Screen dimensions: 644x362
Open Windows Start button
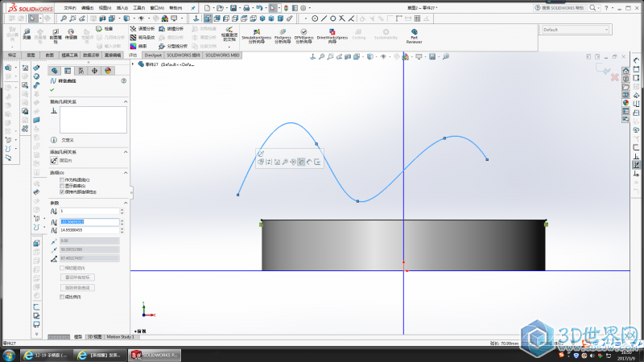point(9,355)
